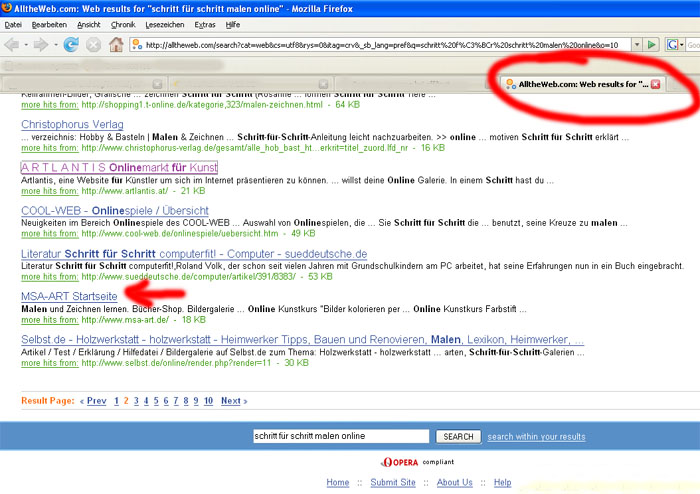Go to result page 7
The width and height of the screenshot is (700, 494).
tap(175, 401)
